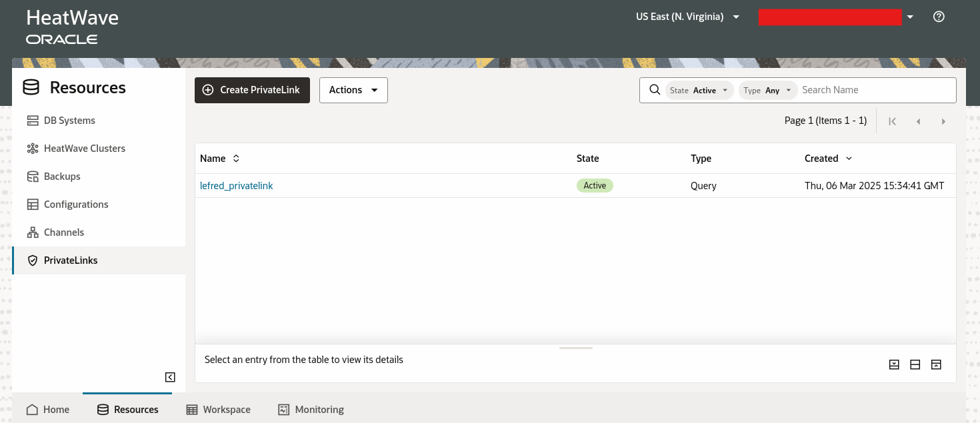Select PrivateLinks in sidebar
The height and width of the screenshot is (423, 980).
pyautogui.click(x=99, y=260)
